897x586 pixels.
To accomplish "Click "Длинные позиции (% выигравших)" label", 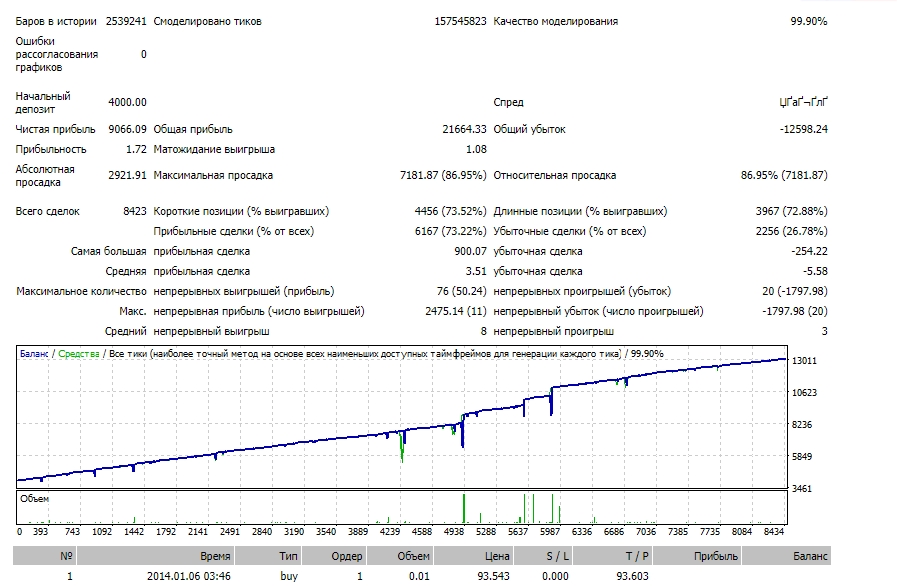I will coord(580,211).
